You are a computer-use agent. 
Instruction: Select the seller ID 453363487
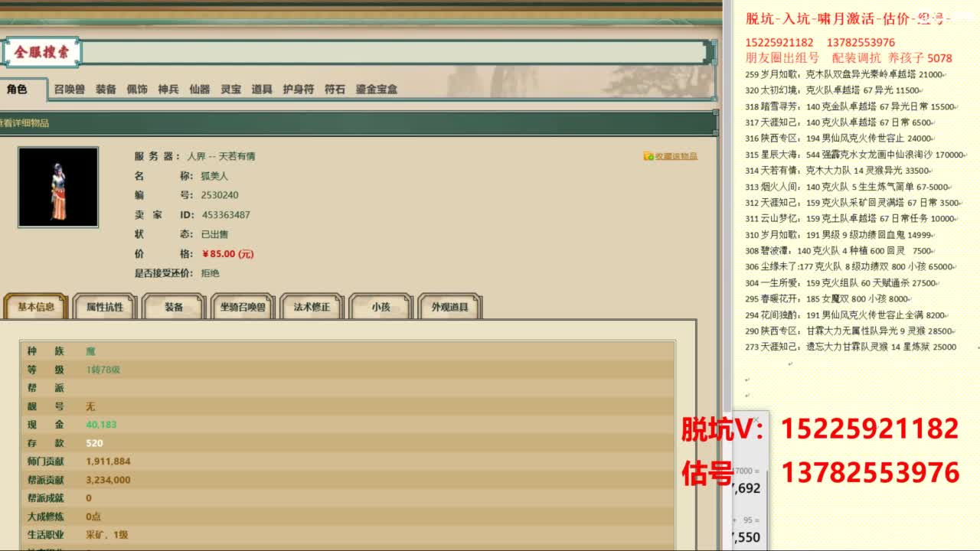[226, 215]
